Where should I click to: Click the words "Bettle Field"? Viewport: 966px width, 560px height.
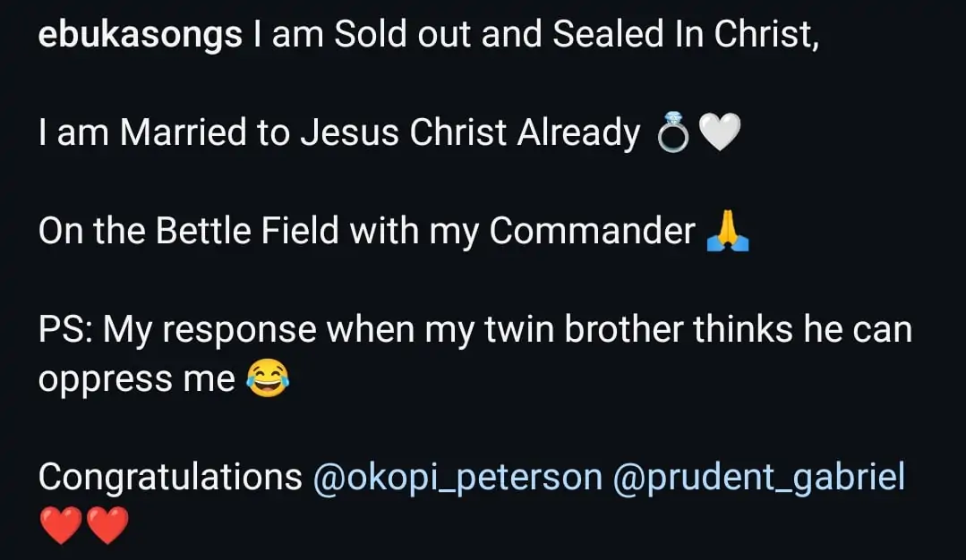(x=248, y=232)
